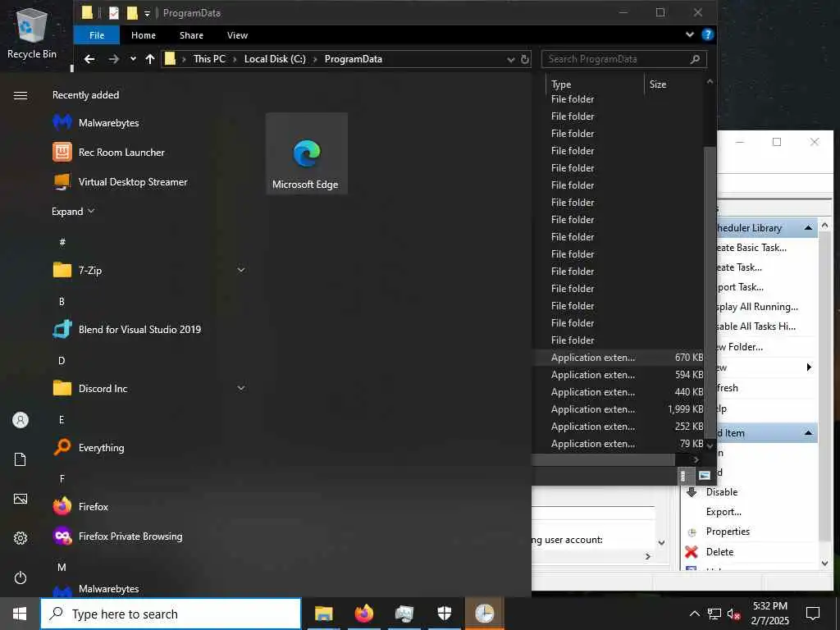
Task: Switch to the Share ribbon tab
Action: click(x=191, y=35)
